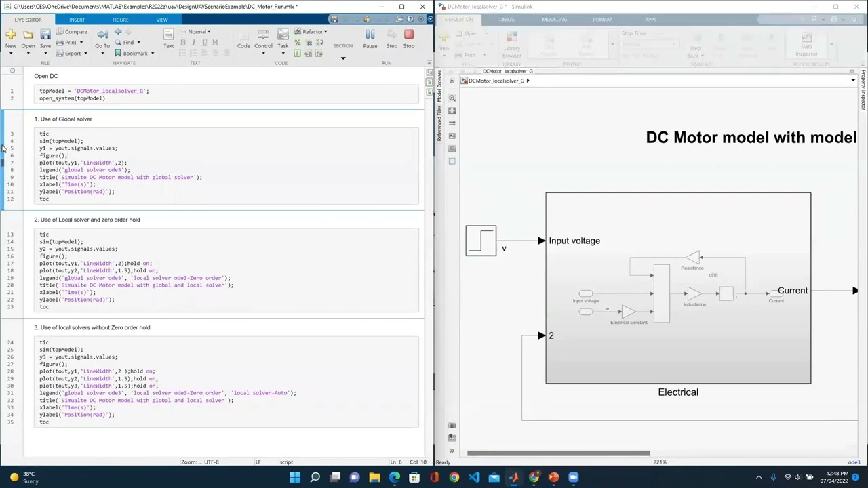The width and height of the screenshot is (868, 488).
Task: Click the Compare files button
Action: point(71,32)
